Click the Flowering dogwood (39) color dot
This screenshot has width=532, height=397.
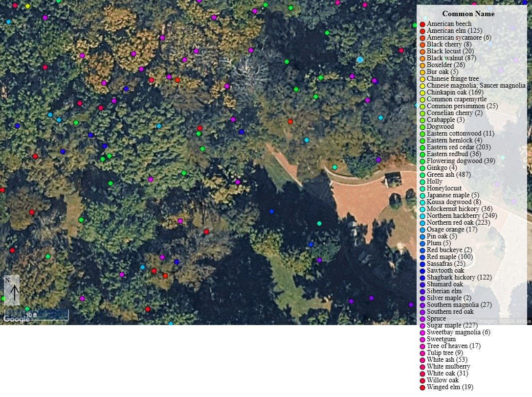[x=422, y=162]
